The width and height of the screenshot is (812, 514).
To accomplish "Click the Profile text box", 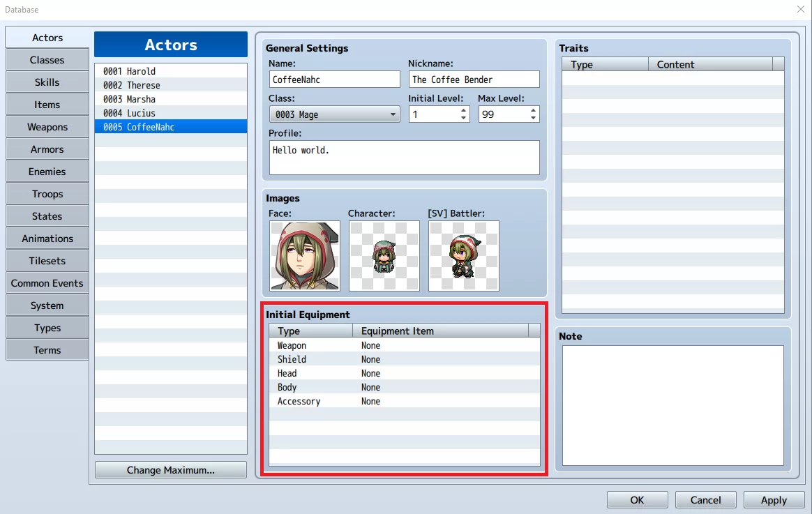I will click(405, 158).
